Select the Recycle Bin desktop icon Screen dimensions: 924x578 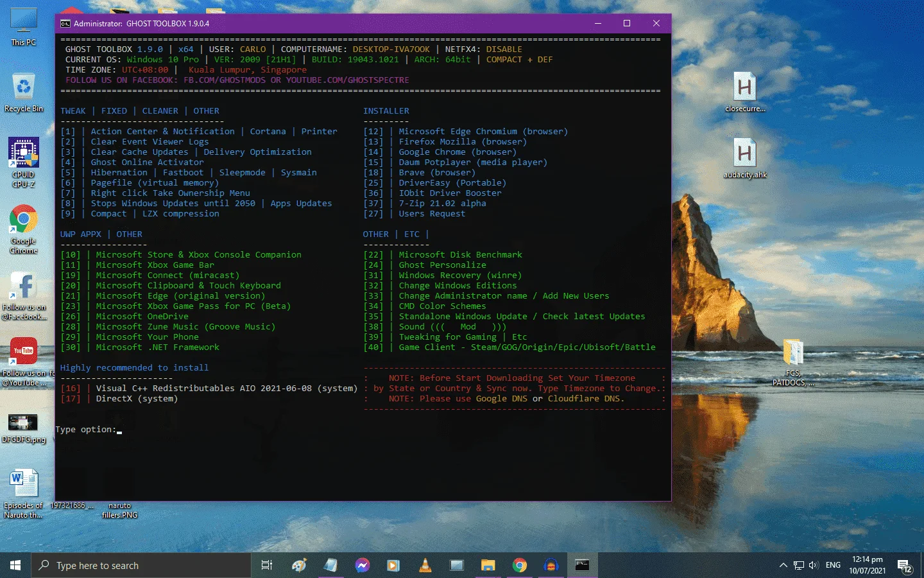[x=24, y=92]
